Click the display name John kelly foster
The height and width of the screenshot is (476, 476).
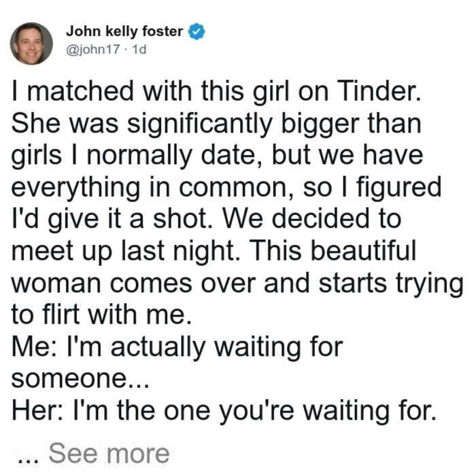tap(124, 31)
